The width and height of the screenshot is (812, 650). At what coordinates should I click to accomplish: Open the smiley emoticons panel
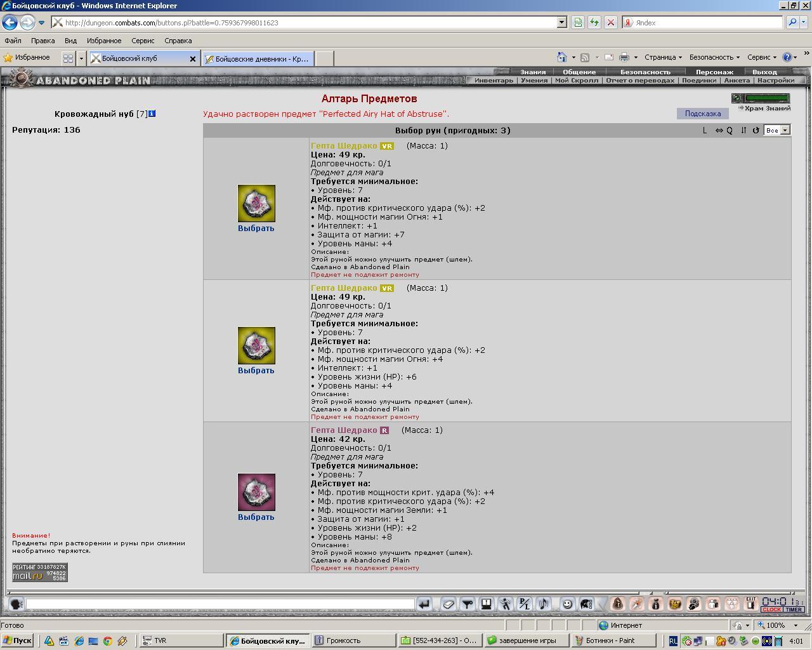tap(568, 604)
